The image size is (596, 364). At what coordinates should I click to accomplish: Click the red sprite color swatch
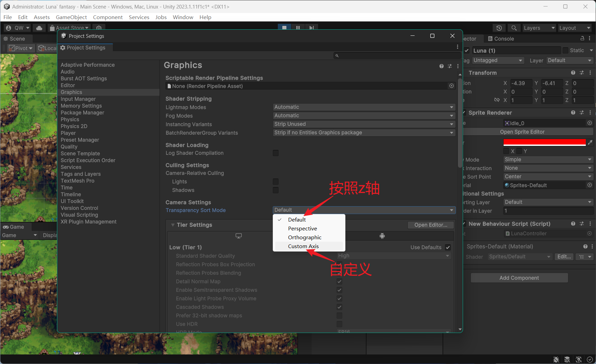(x=545, y=142)
